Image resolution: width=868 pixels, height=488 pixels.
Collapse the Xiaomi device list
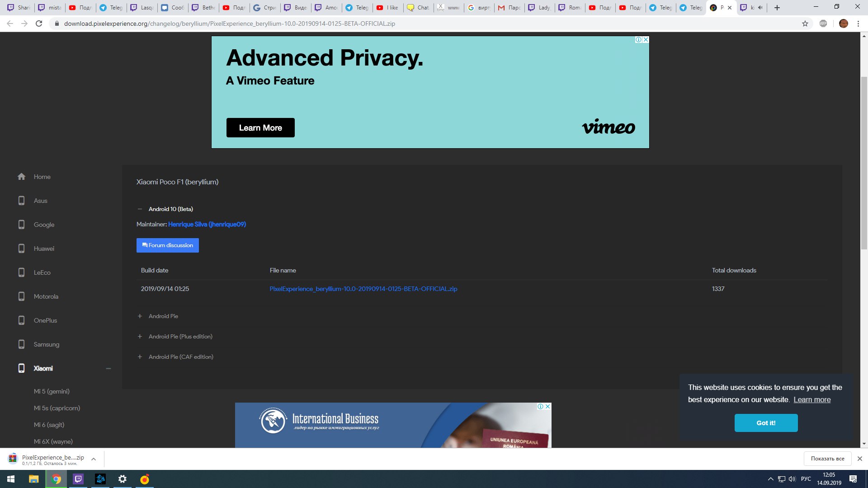(x=108, y=369)
